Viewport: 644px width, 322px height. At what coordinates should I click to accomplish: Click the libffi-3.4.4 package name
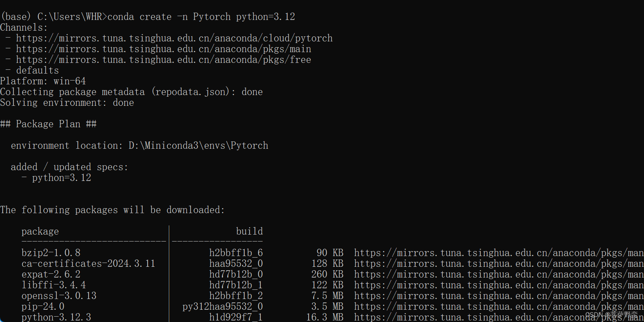click(54, 285)
